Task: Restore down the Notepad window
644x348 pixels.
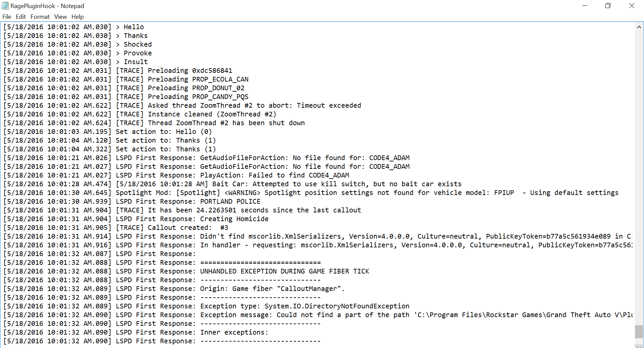Action: tap(608, 6)
